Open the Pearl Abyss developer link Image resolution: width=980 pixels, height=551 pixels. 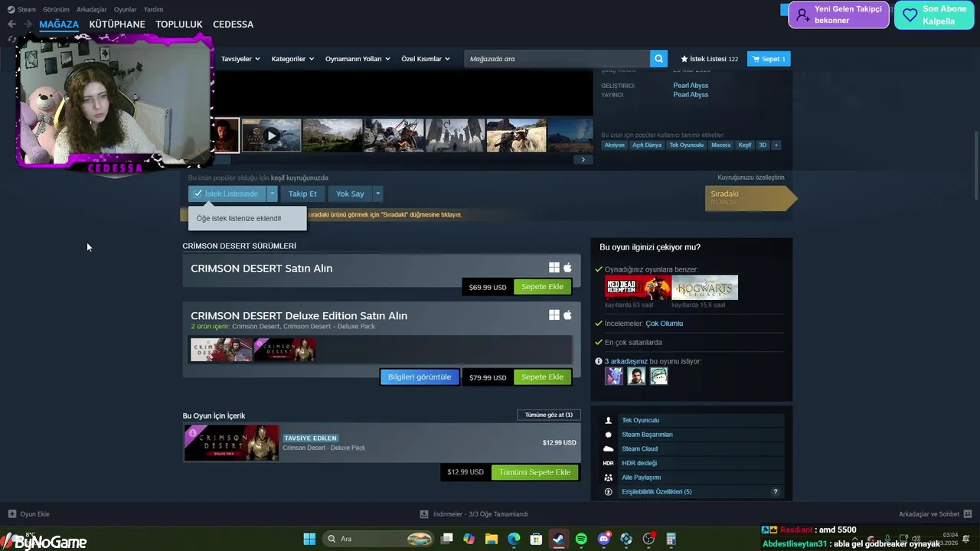691,86
